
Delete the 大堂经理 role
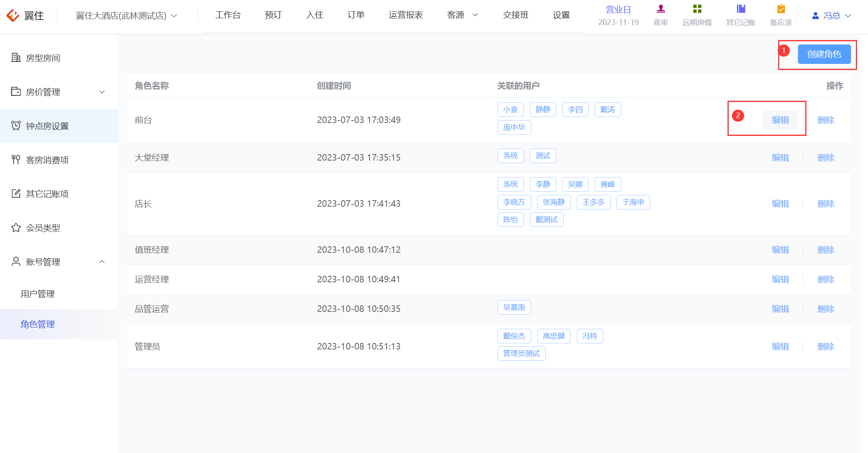[x=826, y=158]
